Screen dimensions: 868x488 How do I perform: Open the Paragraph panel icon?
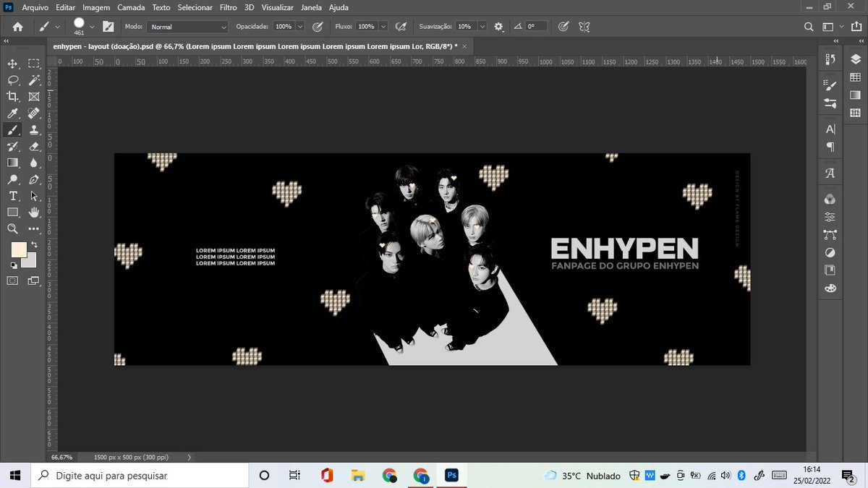click(830, 147)
